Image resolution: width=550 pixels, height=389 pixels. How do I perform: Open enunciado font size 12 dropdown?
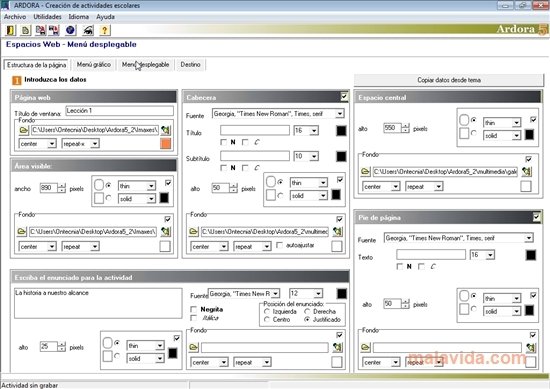pos(318,293)
